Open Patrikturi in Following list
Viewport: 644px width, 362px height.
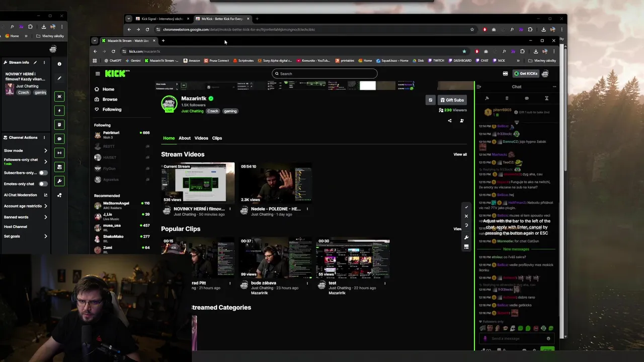[x=122, y=135]
